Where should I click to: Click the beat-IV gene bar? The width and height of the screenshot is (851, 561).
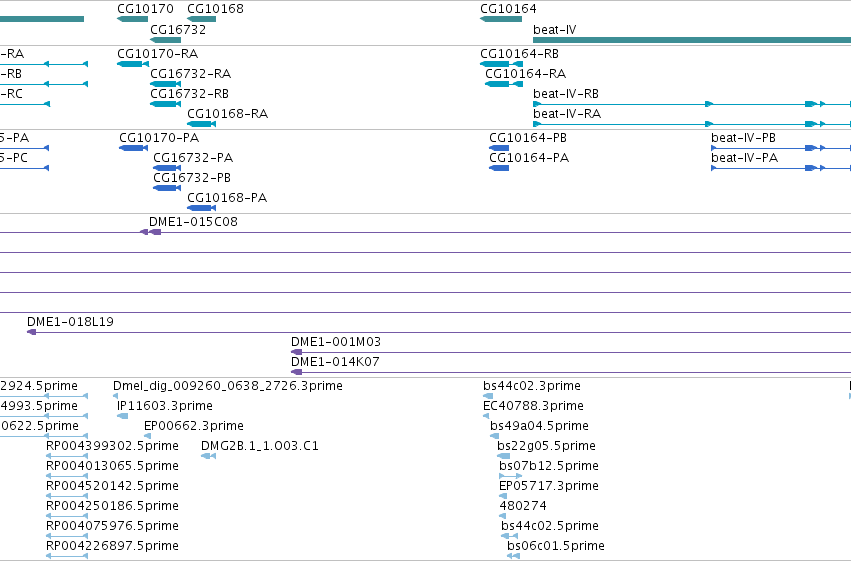pos(692,40)
